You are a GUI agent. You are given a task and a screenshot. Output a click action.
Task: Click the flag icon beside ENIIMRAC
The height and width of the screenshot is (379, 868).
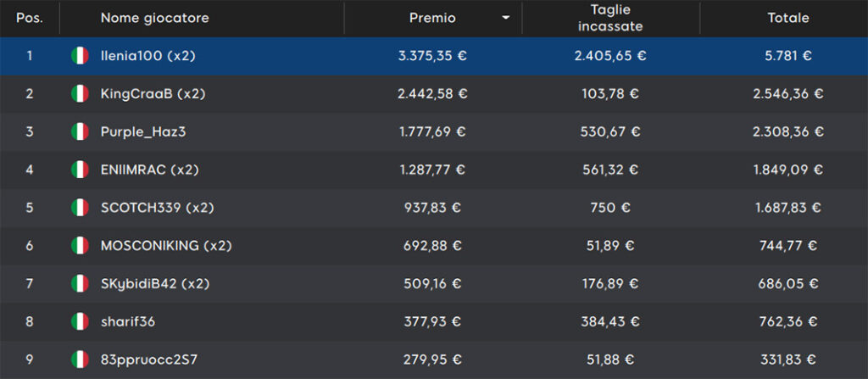pos(80,170)
